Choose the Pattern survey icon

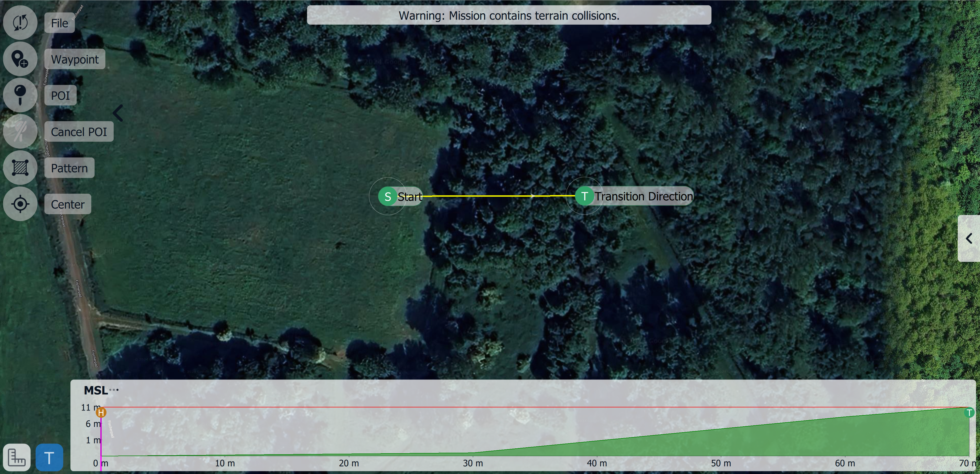pos(20,168)
